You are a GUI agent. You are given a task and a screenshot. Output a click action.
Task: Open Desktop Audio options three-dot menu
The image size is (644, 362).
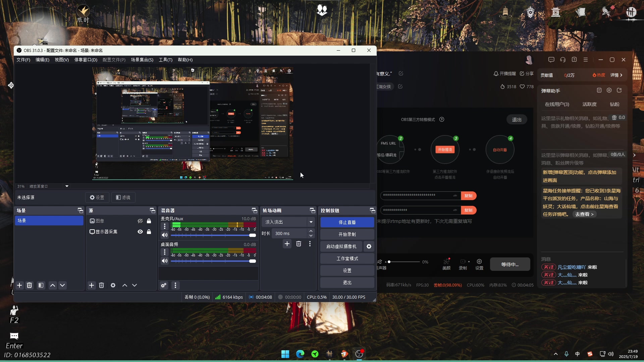[165, 252]
